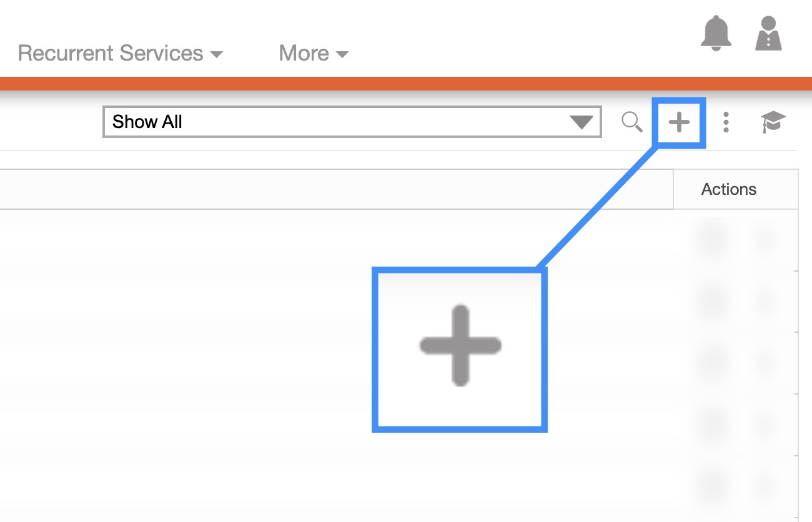The height and width of the screenshot is (522, 812).
Task: Click the Show All text in filter box
Action: [x=147, y=122]
